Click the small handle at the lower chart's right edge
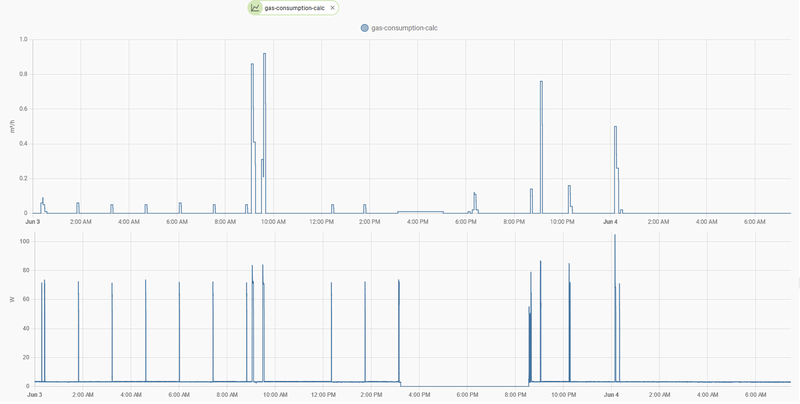The image size is (800, 404). coord(798,282)
